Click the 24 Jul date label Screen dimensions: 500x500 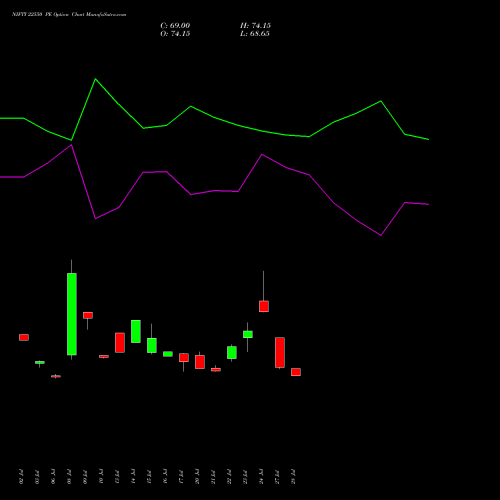(261, 477)
